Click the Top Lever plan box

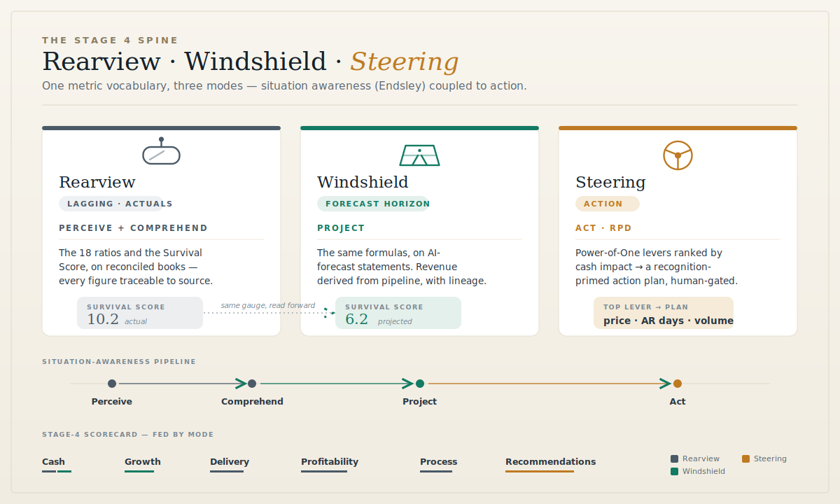(x=664, y=313)
